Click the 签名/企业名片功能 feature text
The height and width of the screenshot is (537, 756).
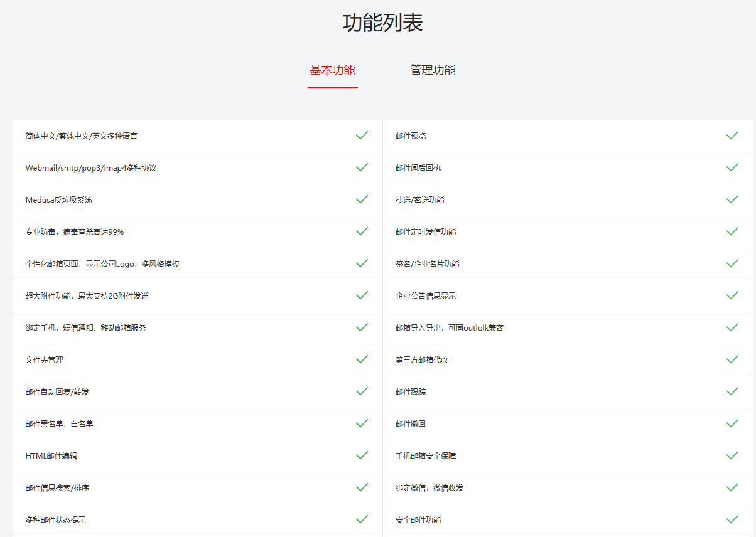coord(428,264)
